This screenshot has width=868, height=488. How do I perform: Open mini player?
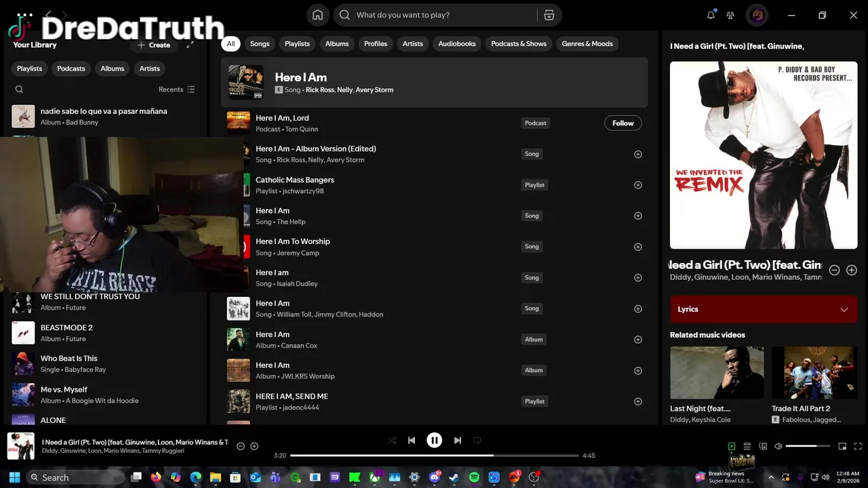(x=842, y=446)
